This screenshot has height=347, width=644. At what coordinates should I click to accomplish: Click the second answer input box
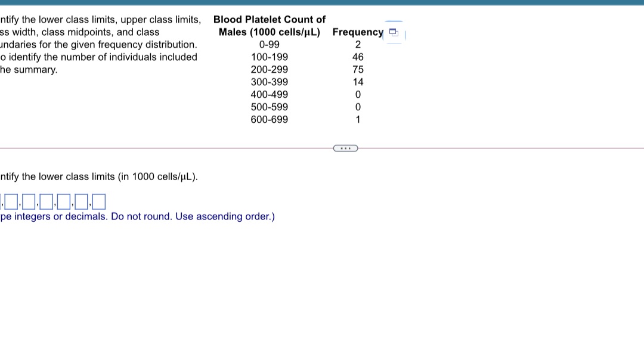point(27,202)
